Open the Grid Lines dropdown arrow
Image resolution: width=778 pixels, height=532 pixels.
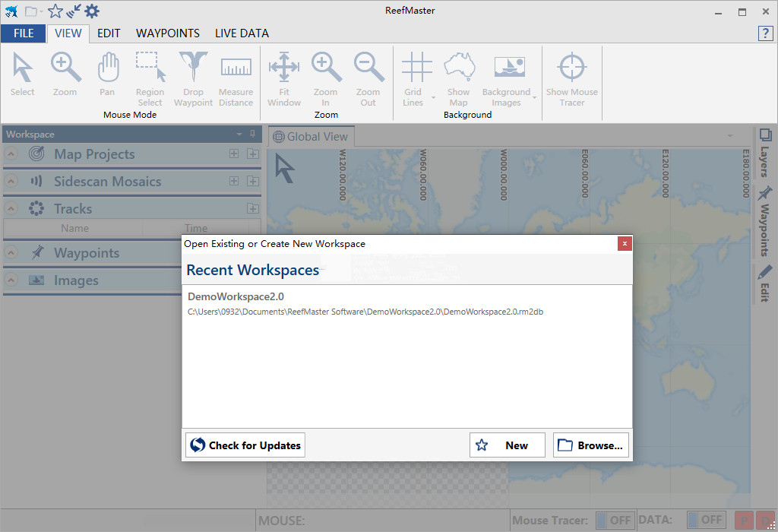pyautogui.click(x=433, y=98)
